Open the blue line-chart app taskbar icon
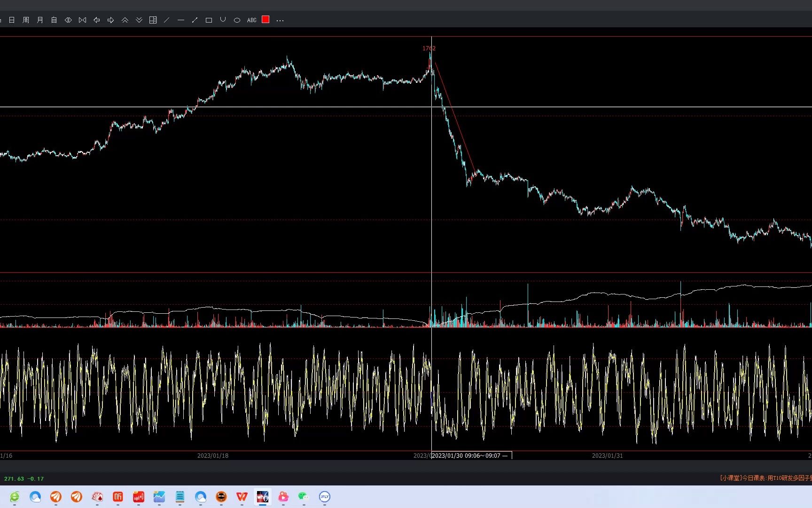 159,497
